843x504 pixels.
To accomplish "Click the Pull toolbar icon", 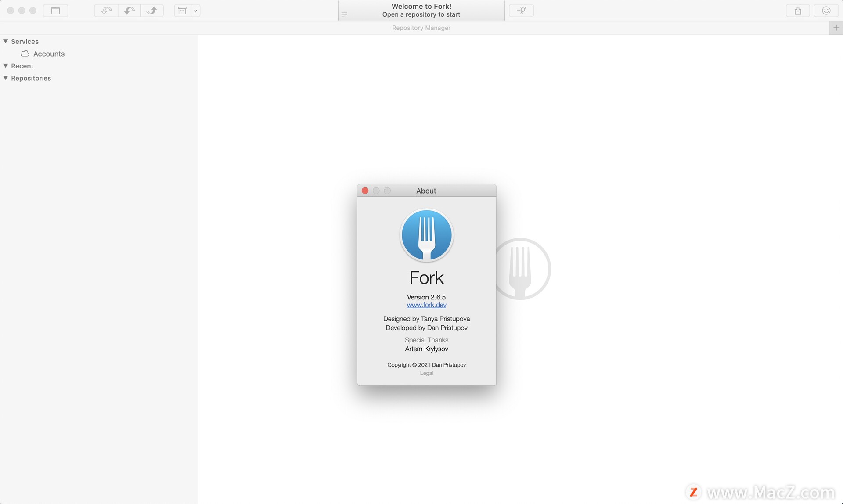I will (129, 11).
